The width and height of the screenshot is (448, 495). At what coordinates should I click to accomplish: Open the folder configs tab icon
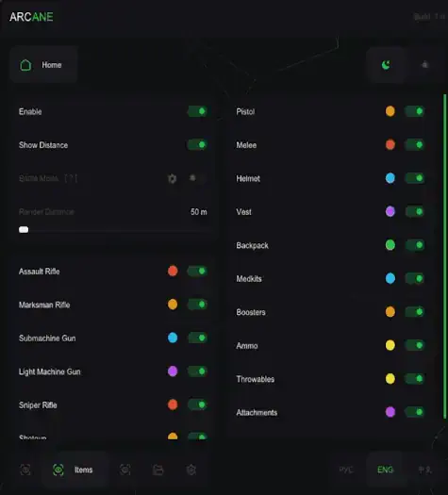click(158, 470)
